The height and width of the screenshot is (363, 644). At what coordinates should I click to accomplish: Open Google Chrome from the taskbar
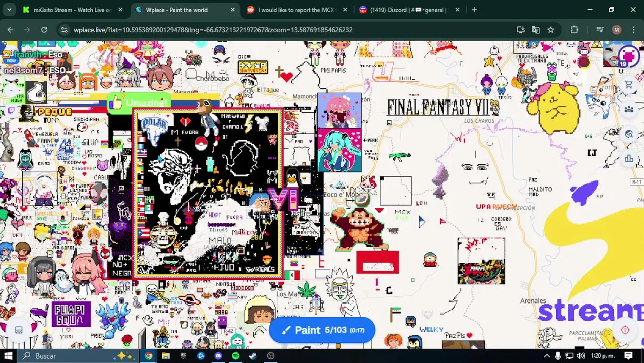(x=148, y=356)
